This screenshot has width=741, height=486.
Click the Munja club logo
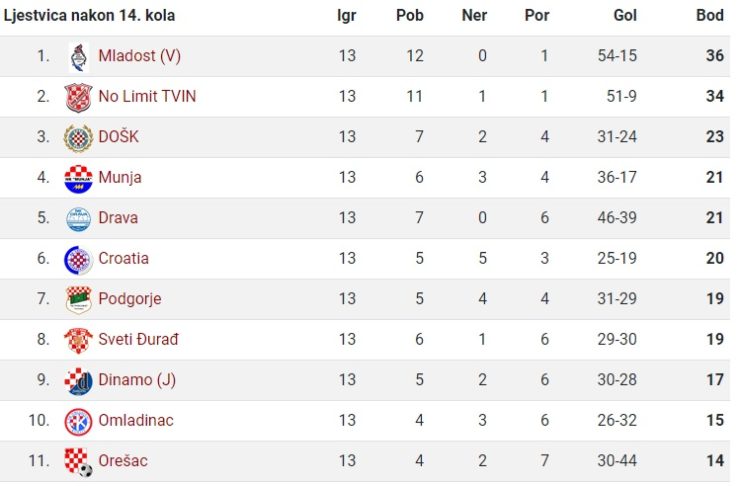click(78, 179)
